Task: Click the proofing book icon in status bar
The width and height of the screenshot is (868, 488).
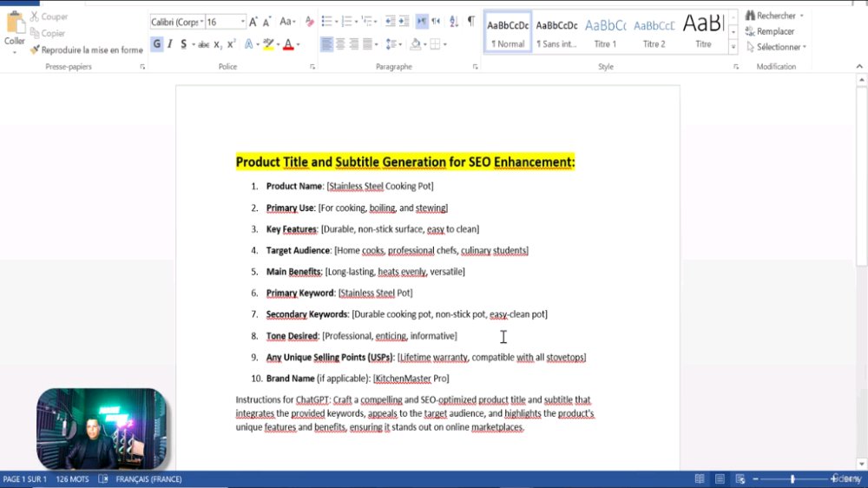Action: click(x=103, y=479)
